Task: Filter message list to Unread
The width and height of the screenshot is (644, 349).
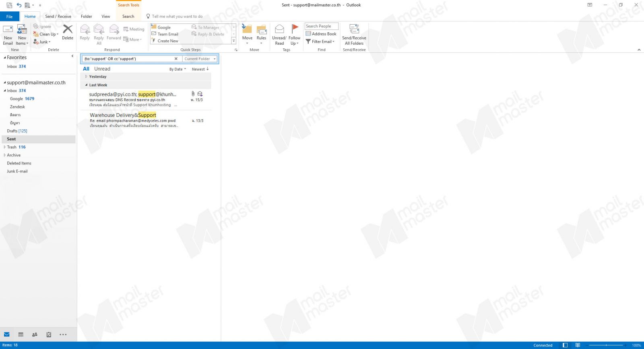Action: point(102,69)
